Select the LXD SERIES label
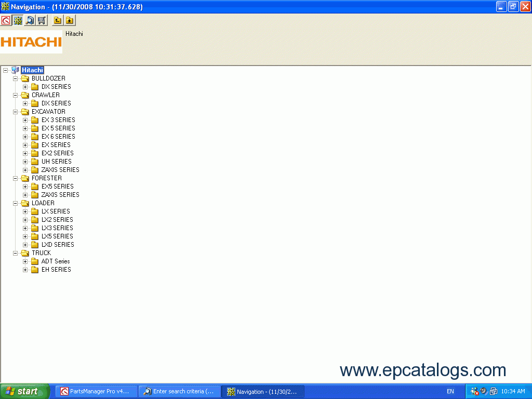The image size is (532, 399). coord(58,245)
